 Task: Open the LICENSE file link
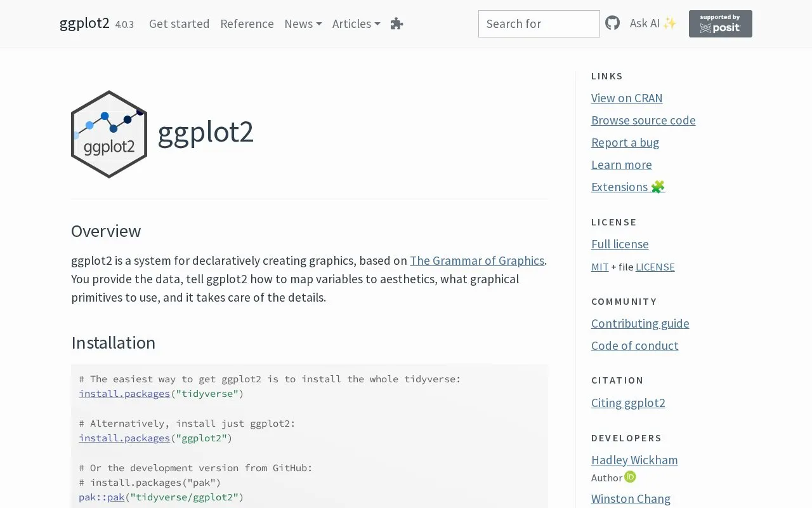(655, 267)
